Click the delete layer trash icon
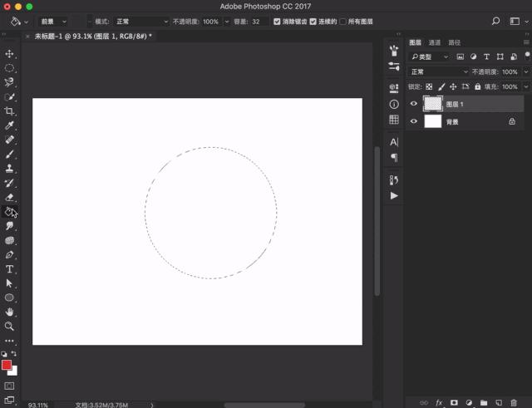The height and width of the screenshot is (408, 532). 514,402
